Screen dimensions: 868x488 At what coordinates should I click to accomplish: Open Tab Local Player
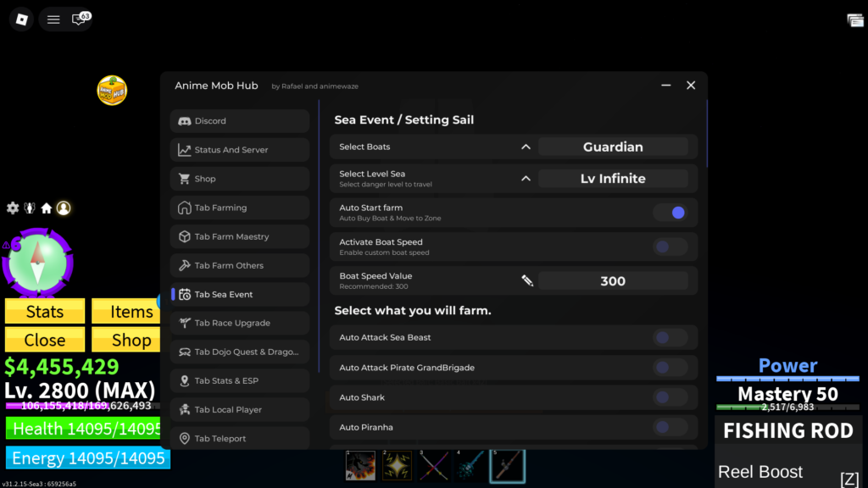tap(240, 409)
